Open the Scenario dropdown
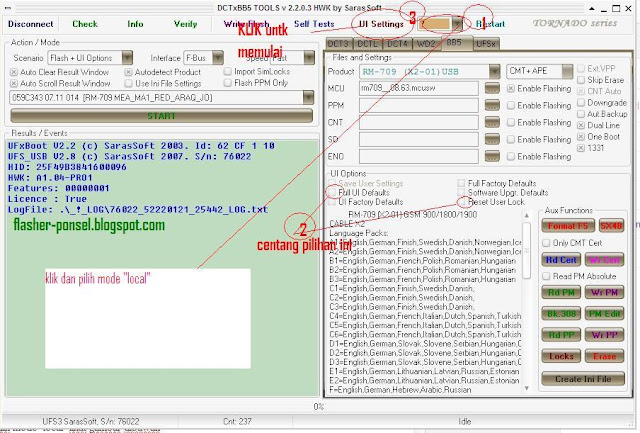 point(127,58)
